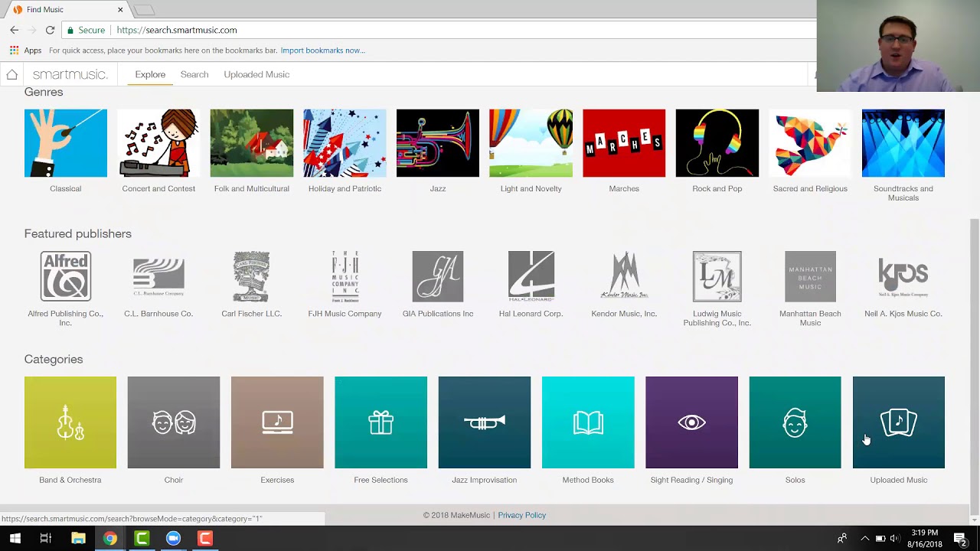Select Soundtracks and Musicals genre tile

[x=903, y=143]
